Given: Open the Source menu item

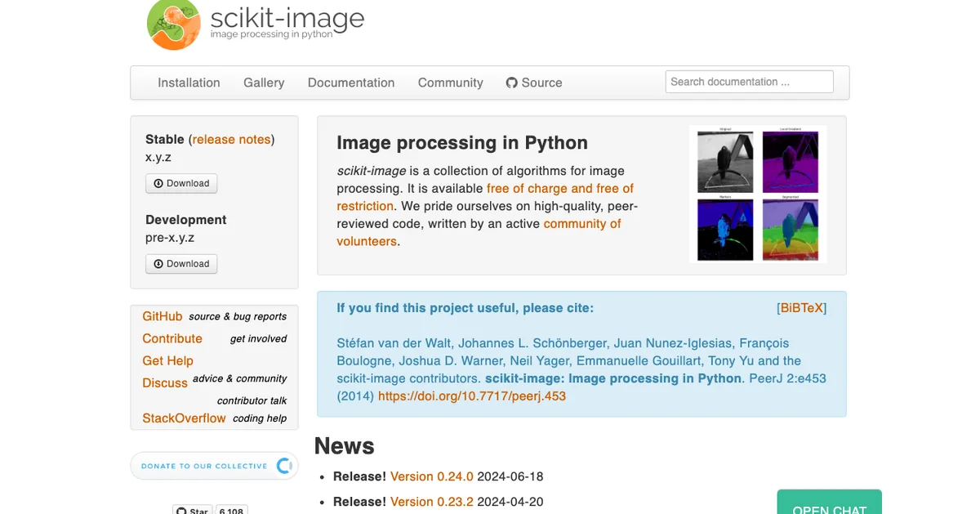Looking at the screenshot, I should [x=534, y=83].
